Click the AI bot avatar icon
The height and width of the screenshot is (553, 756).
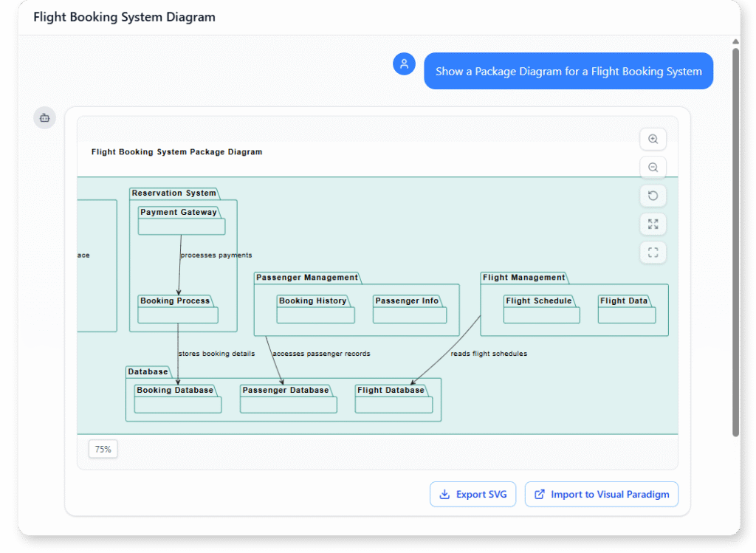coord(44,117)
